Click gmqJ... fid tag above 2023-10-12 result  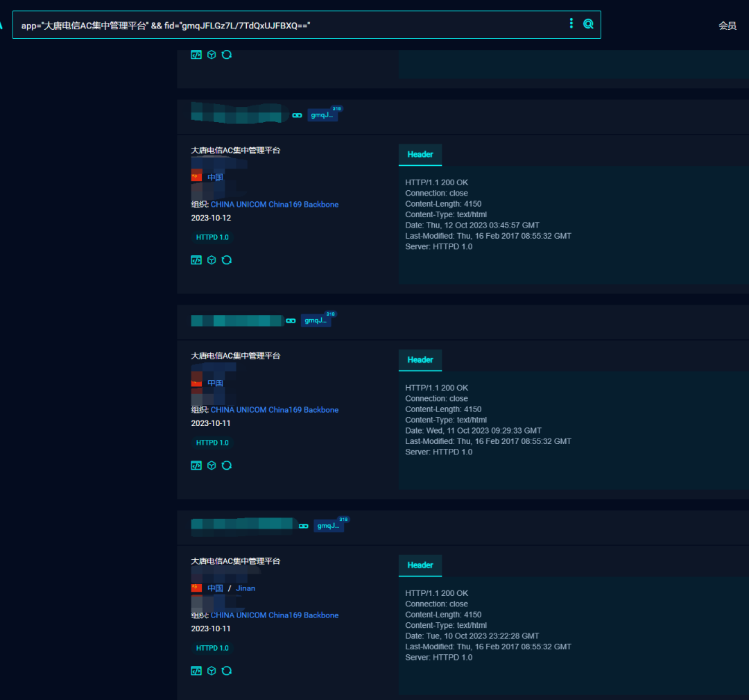[x=322, y=115]
